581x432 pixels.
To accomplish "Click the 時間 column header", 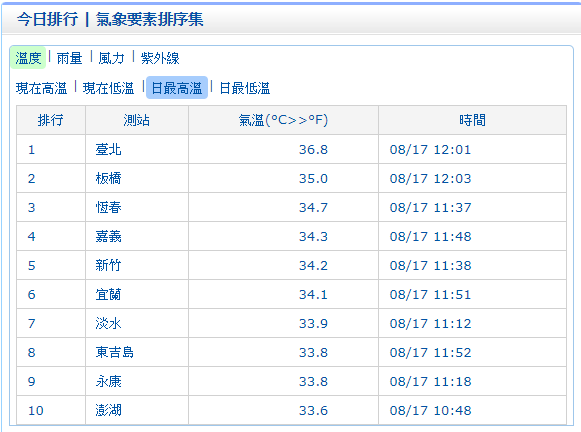I will (x=472, y=120).
